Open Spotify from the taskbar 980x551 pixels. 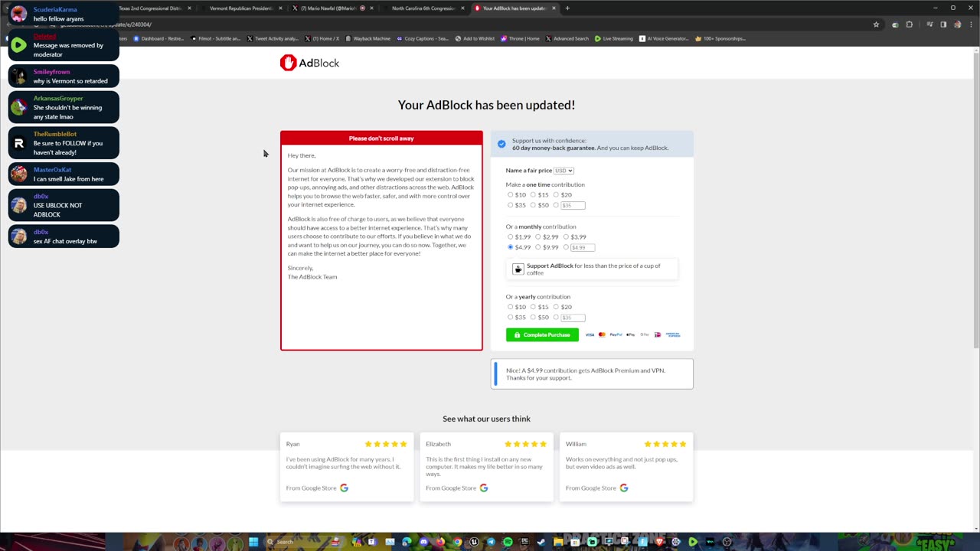point(508,542)
